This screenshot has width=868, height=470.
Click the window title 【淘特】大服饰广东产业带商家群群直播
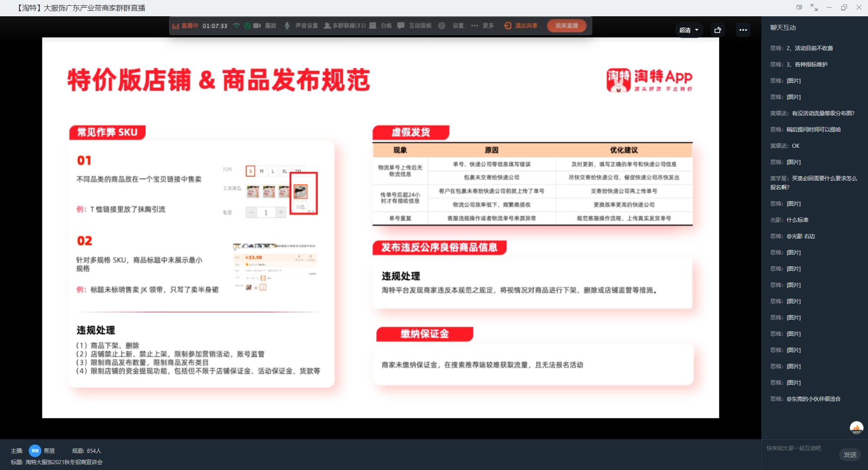tap(80, 8)
